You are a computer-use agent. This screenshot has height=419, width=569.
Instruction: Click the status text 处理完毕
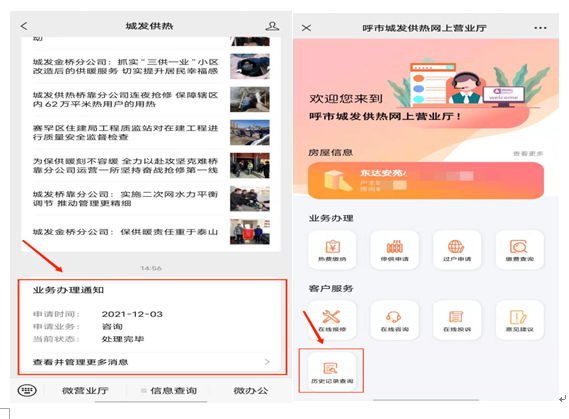click(123, 339)
